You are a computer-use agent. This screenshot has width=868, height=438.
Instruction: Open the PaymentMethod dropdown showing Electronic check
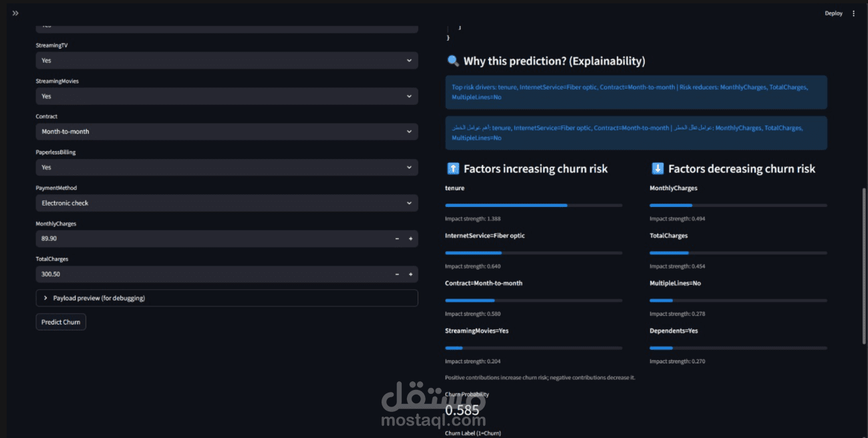pos(227,203)
